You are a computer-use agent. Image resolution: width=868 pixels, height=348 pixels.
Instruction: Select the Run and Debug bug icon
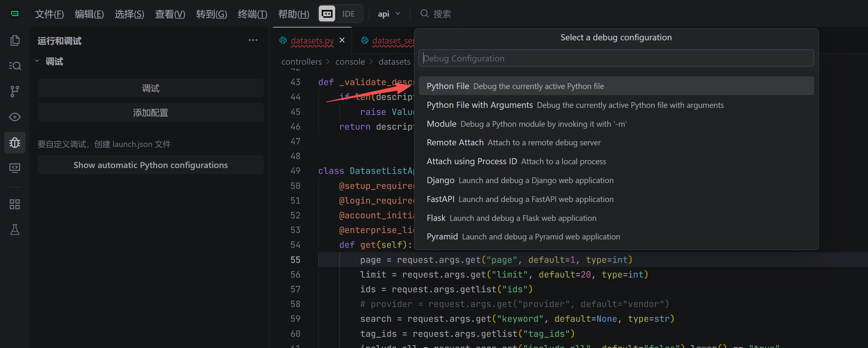[14, 143]
